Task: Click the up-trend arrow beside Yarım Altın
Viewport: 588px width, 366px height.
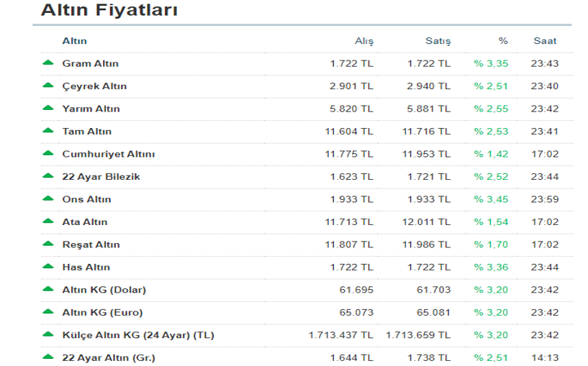Action: click(48, 109)
